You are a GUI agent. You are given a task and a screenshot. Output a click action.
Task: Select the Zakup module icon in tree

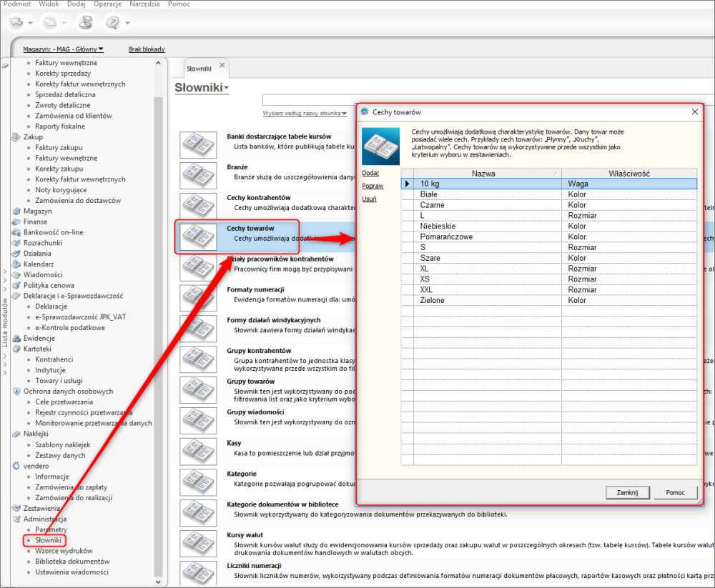pyautogui.click(x=16, y=136)
